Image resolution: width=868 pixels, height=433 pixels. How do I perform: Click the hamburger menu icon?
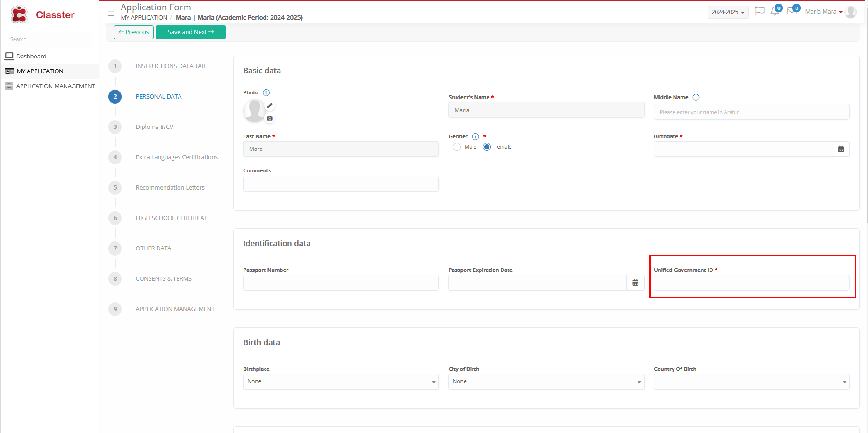(111, 14)
